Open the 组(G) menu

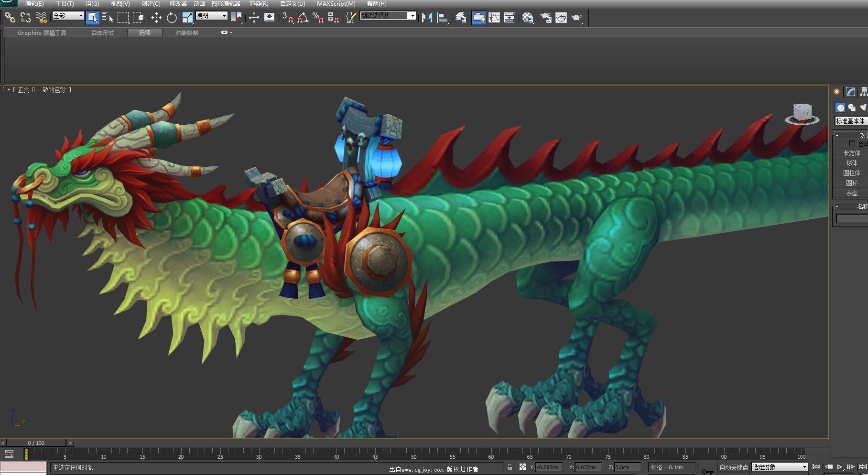coord(92,4)
